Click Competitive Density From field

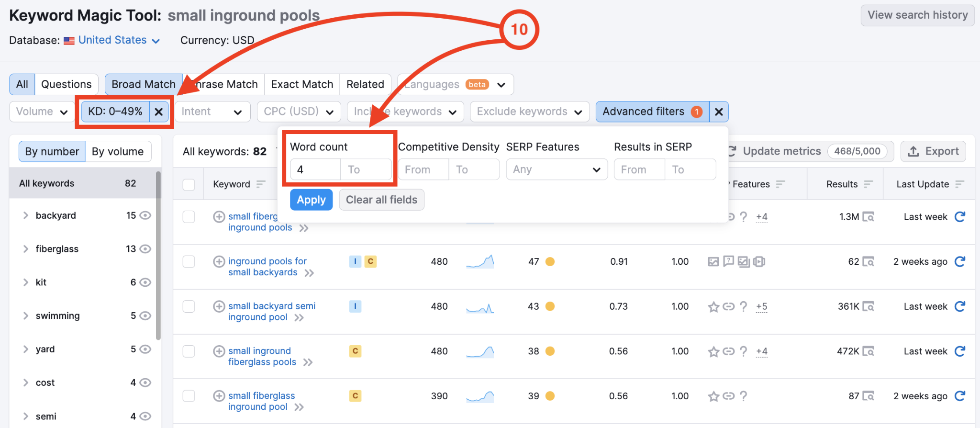click(423, 169)
